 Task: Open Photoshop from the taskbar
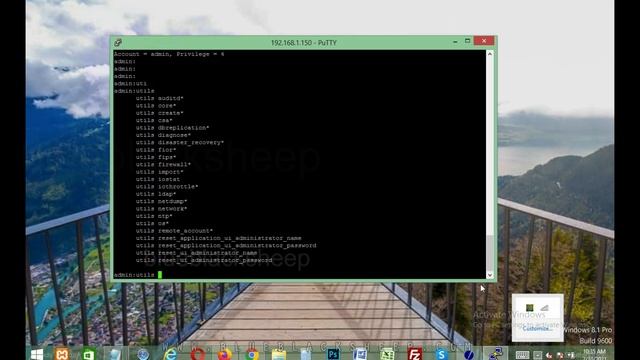click(333, 354)
